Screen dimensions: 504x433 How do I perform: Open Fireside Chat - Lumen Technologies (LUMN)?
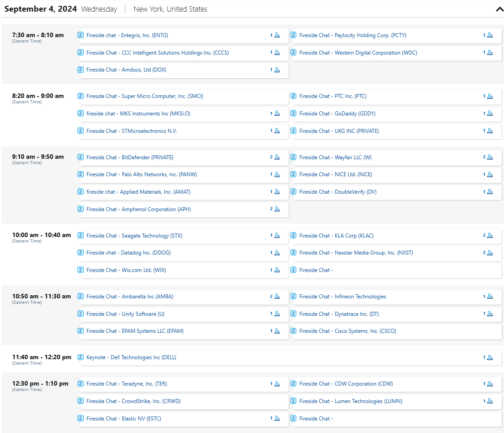350,401
